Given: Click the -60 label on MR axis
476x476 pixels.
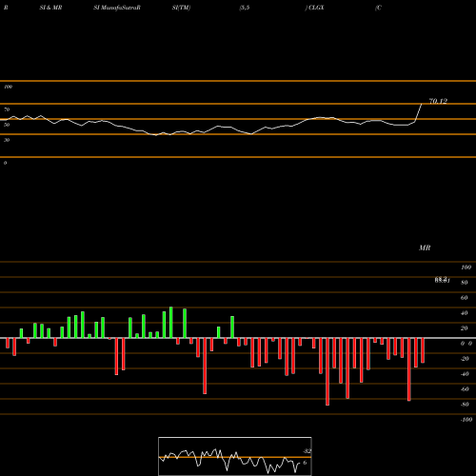Looking at the screenshot, I should click(465, 389).
